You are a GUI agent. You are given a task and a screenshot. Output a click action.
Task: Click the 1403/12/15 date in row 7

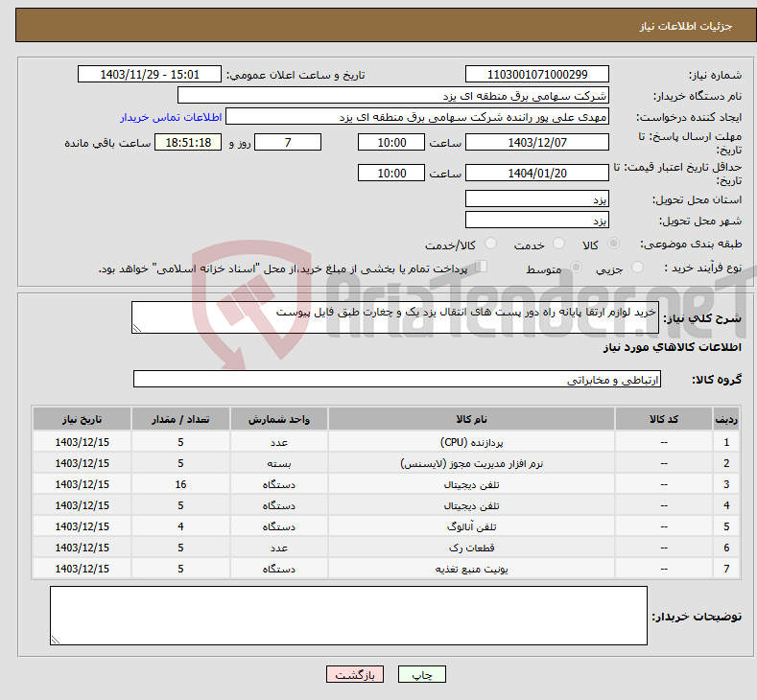[x=83, y=569]
